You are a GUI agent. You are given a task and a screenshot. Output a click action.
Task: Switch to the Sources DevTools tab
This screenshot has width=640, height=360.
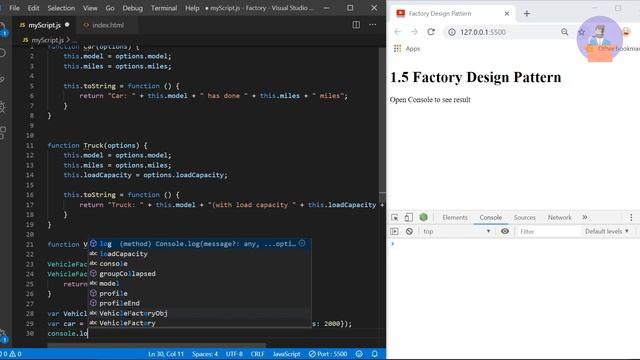click(524, 217)
